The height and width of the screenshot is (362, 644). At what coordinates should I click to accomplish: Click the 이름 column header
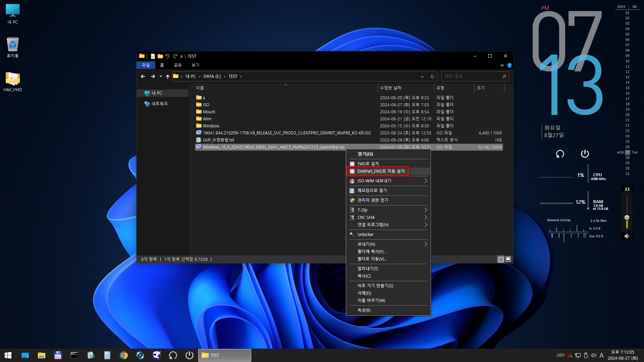point(286,88)
